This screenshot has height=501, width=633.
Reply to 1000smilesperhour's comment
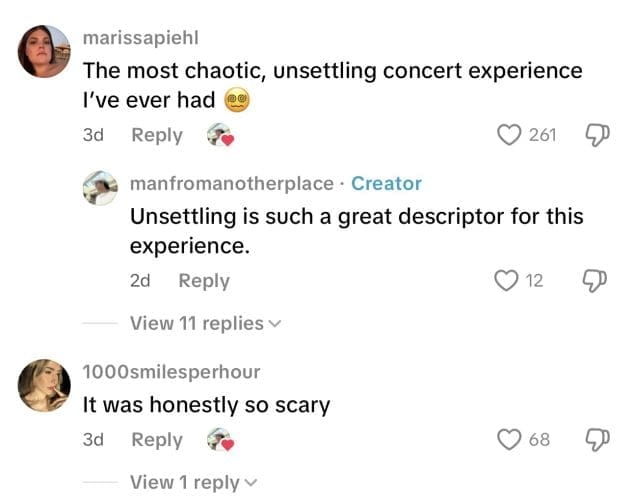(x=157, y=439)
